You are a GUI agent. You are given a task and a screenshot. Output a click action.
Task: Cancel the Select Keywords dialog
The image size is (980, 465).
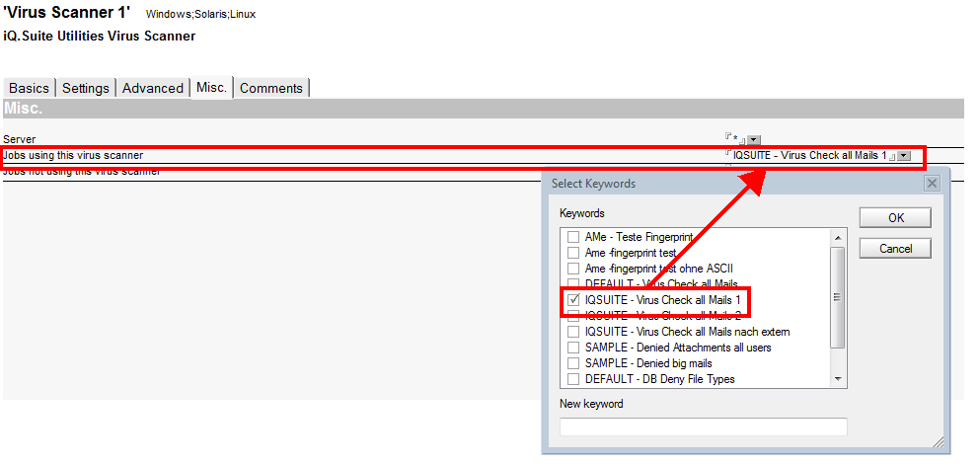click(895, 249)
